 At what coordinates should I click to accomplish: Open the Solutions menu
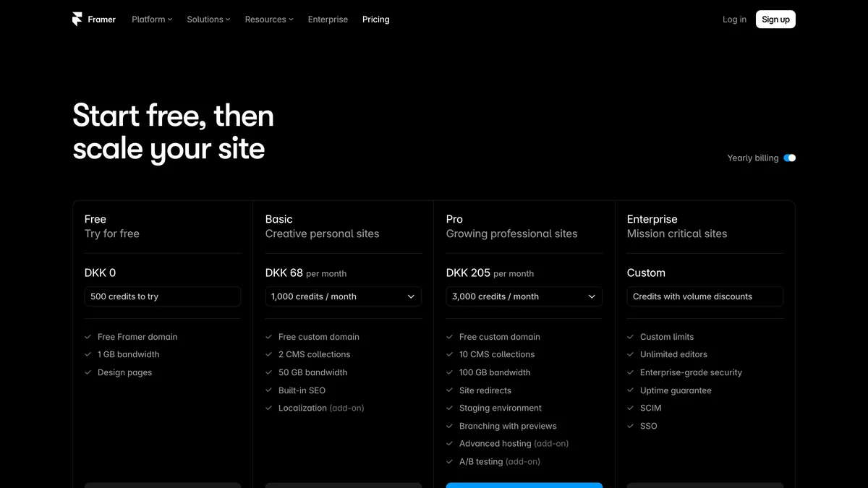coord(208,20)
